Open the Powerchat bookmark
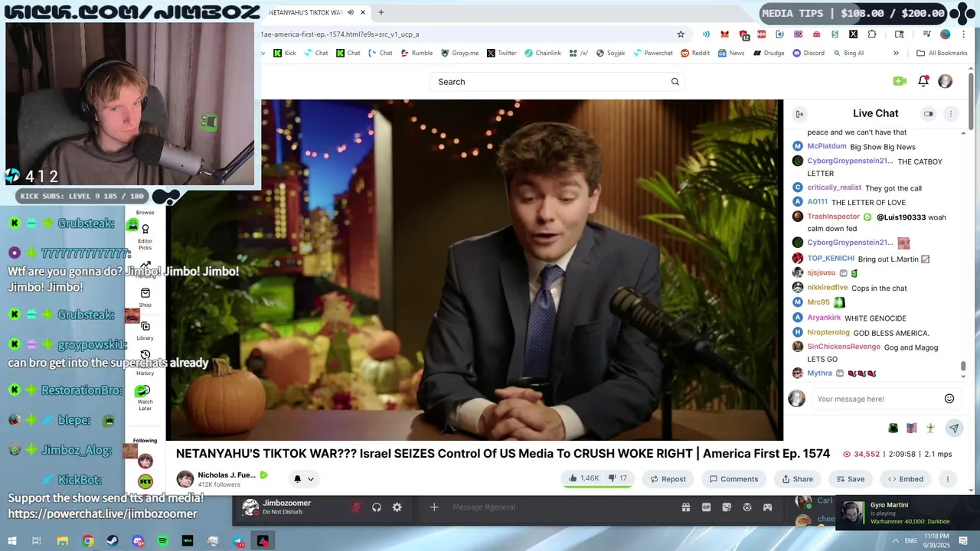The width and height of the screenshot is (980, 551). 653,53
